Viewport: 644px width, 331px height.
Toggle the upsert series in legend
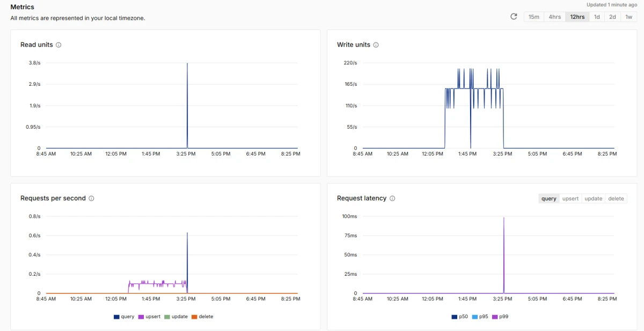click(150, 317)
